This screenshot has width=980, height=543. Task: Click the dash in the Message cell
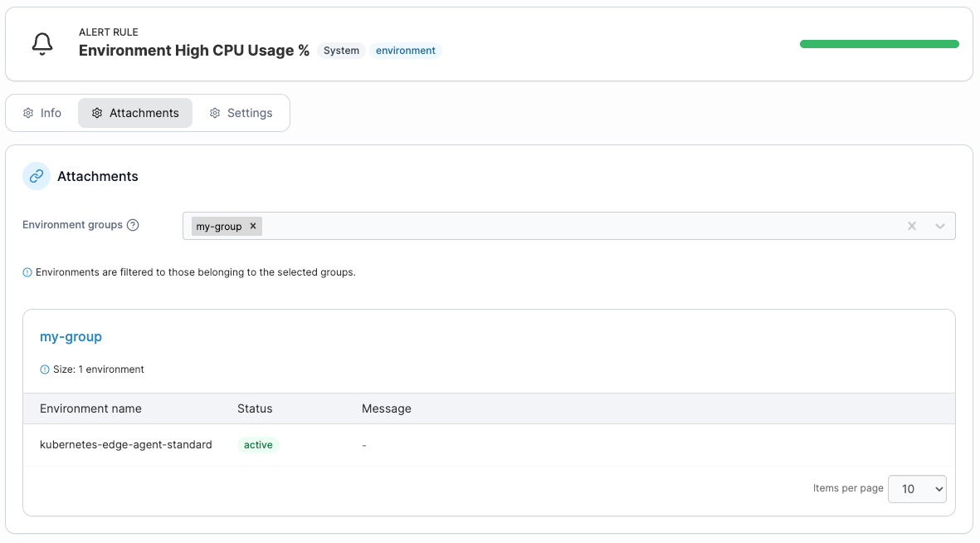point(363,445)
